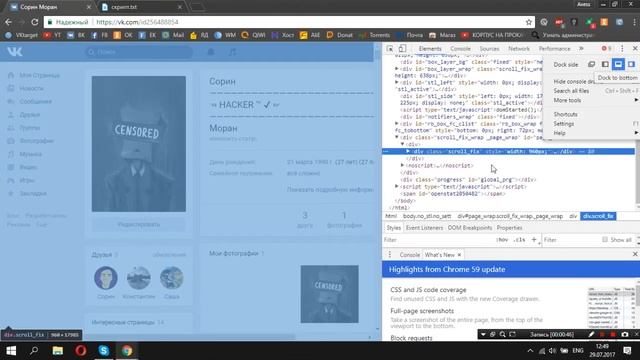Open the recorder dropdown arrow menu
The height and width of the screenshot is (360, 640).
(483, 334)
